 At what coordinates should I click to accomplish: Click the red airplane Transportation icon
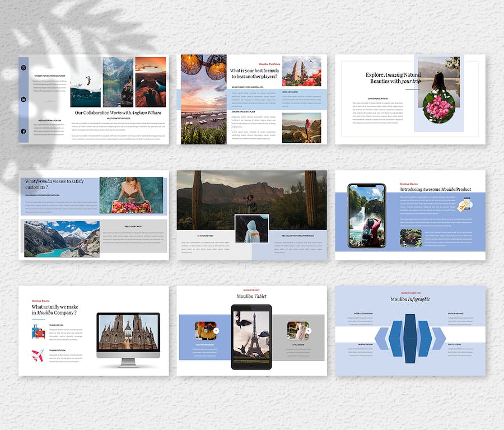coord(38,354)
